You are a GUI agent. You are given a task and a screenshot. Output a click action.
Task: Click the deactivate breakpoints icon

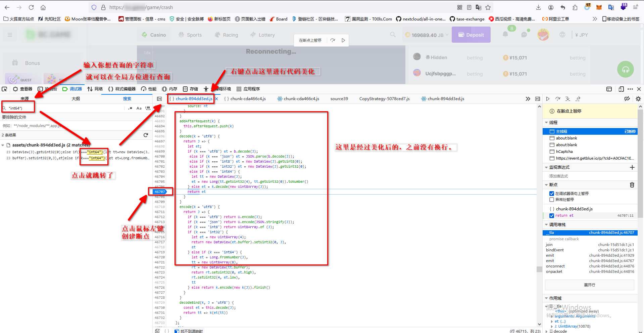click(627, 99)
